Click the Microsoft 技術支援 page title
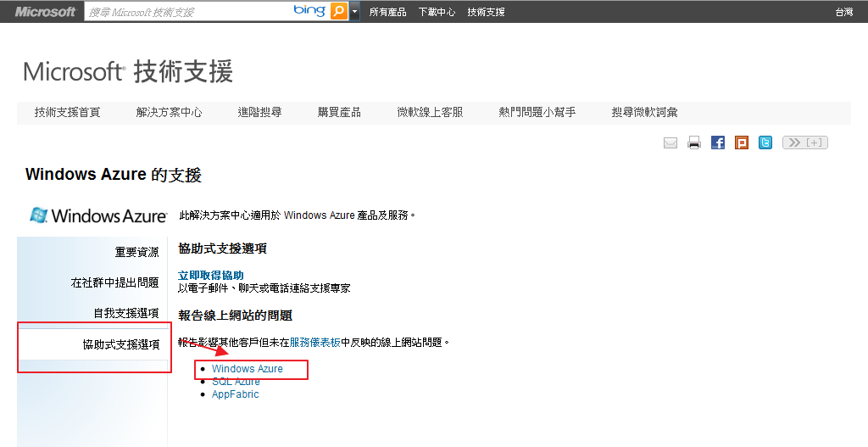868x447 pixels. pyautogui.click(x=129, y=72)
